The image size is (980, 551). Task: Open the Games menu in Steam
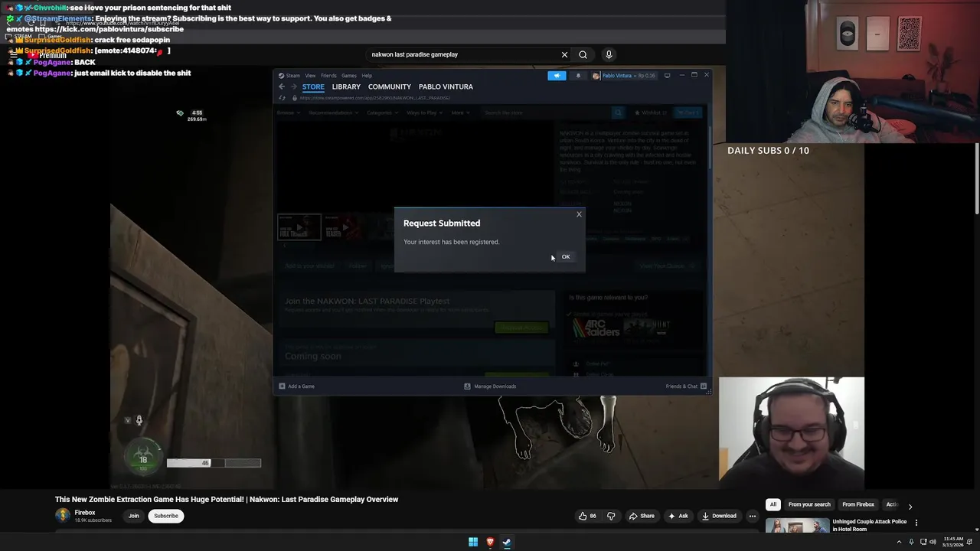(x=349, y=76)
